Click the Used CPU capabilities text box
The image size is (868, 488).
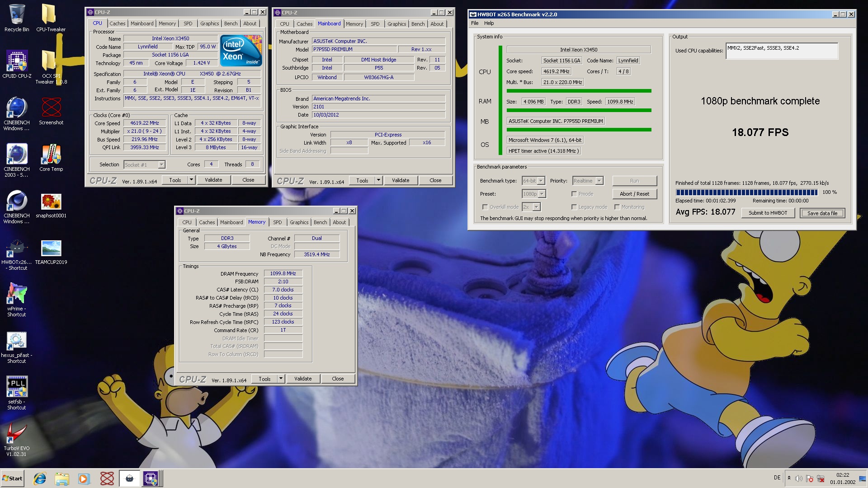tap(782, 51)
